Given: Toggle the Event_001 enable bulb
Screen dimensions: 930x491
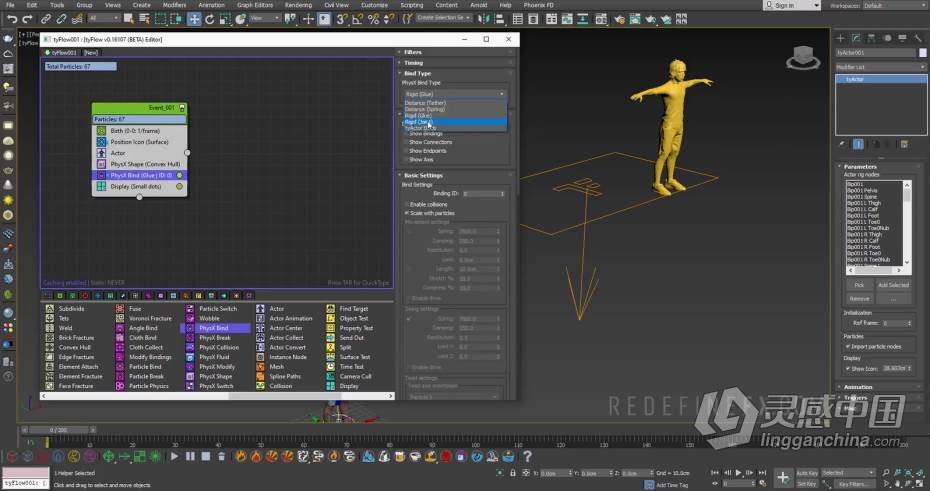Looking at the screenshot, I should 181,108.
